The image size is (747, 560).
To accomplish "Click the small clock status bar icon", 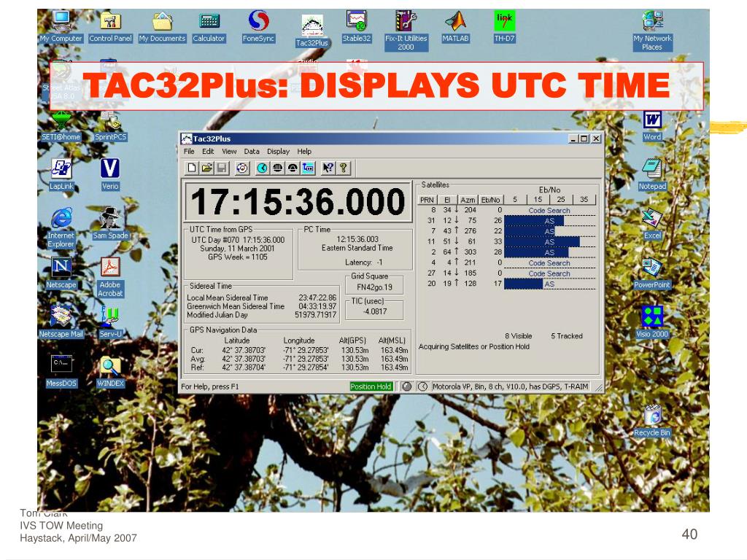I will 422,386.
